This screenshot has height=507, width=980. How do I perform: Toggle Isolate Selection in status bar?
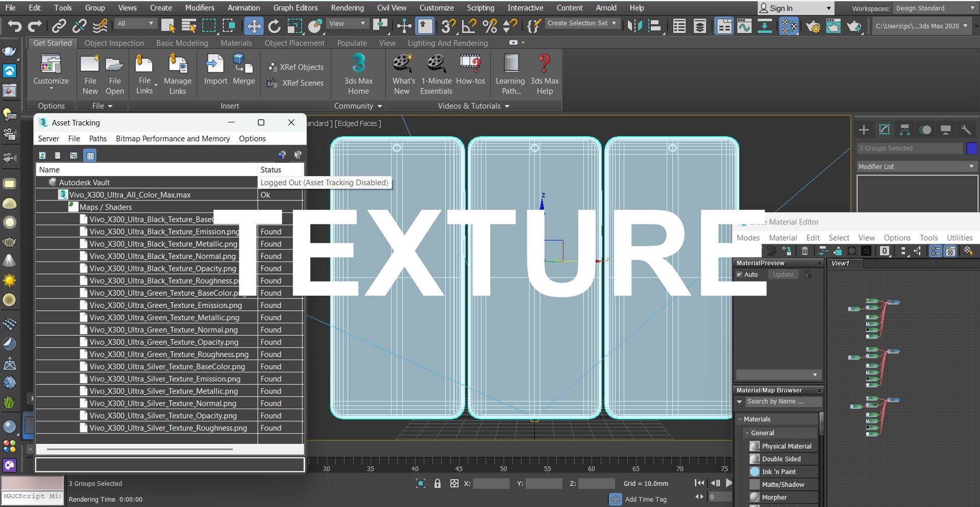click(x=421, y=484)
